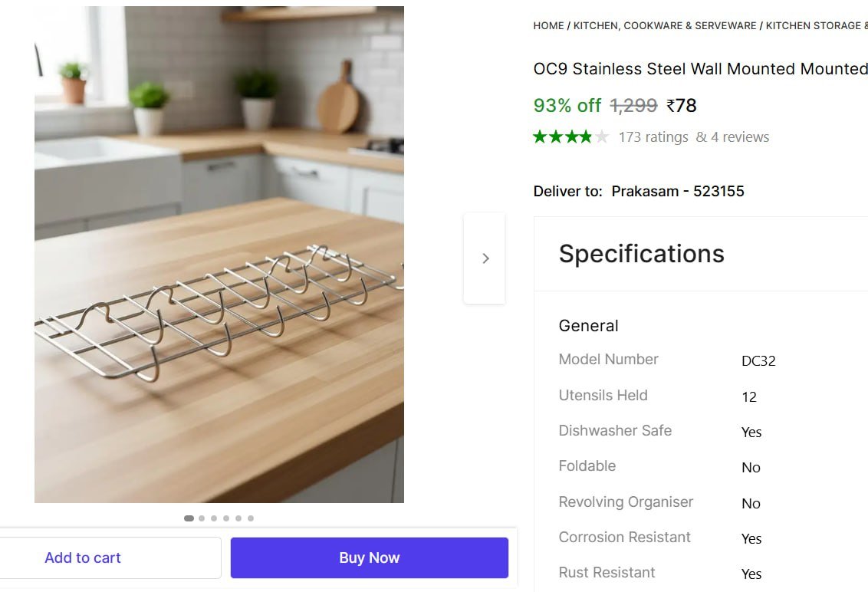Change delivery location Prakasam - 523155

coord(678,191)
